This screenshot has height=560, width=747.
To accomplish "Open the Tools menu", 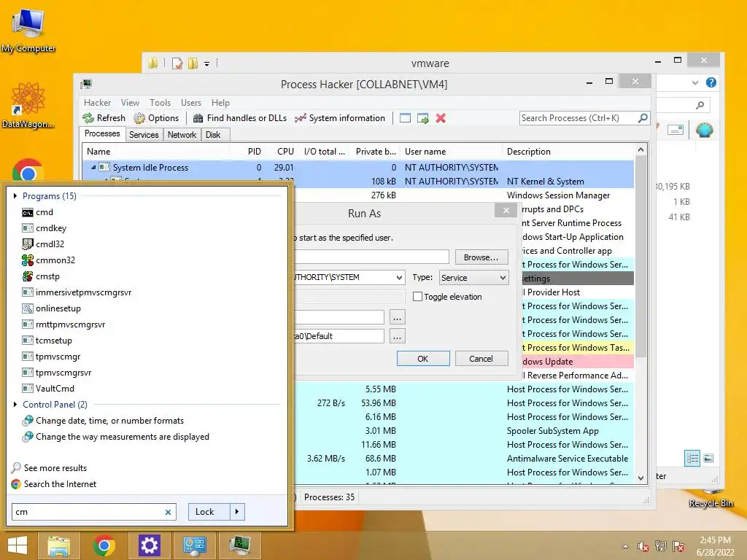I will [x=160, y=103].
